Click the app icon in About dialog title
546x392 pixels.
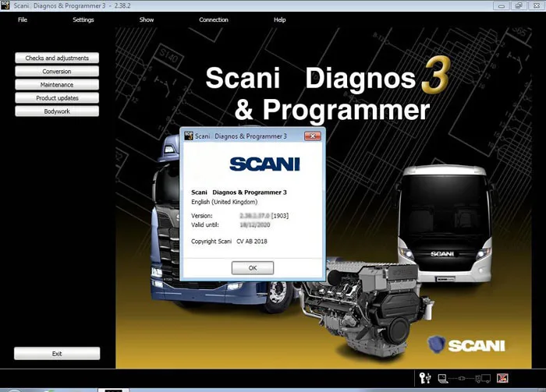tap(189, 136)
